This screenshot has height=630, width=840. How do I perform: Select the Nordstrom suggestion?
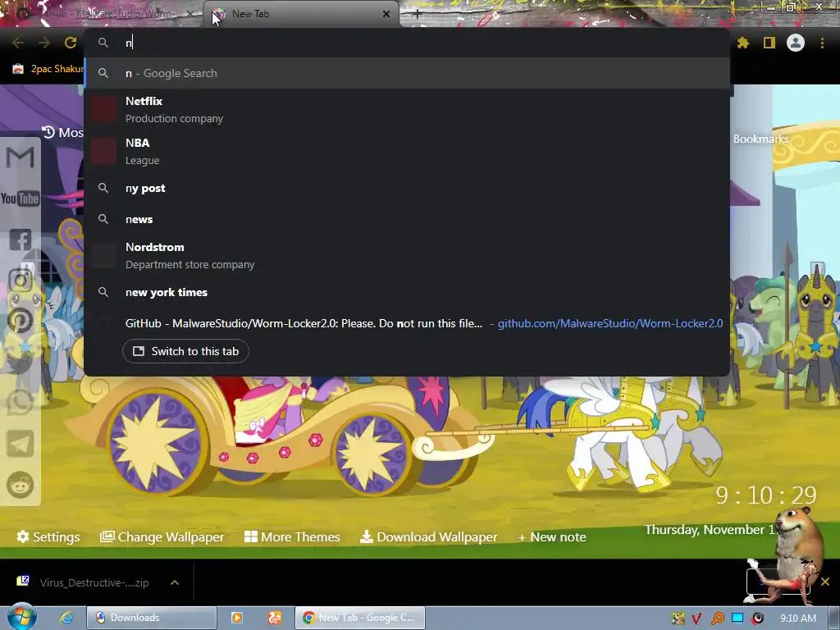pos(407,256)
